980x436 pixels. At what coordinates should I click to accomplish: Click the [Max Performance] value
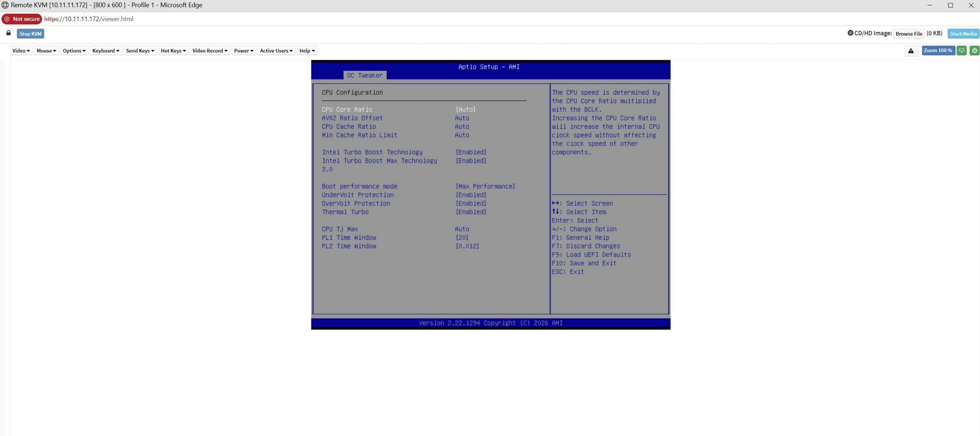[485, 186]
